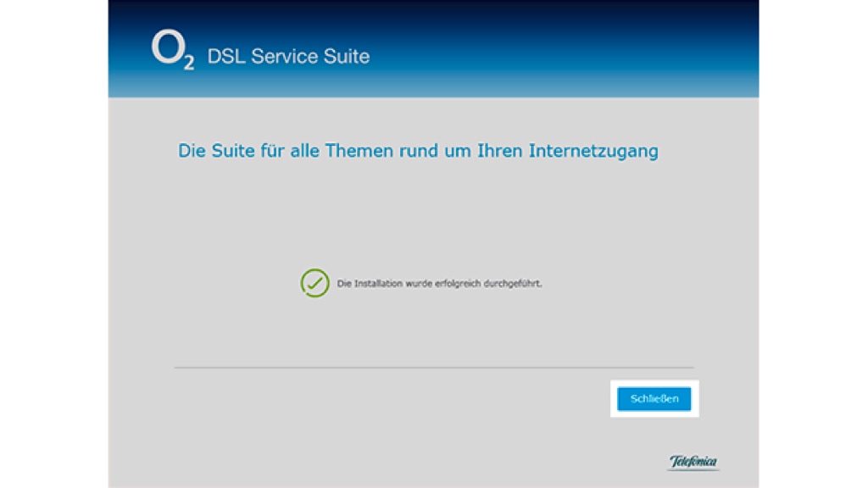Click the Schließen button
The height and width of the screenshot is (488, 868).
654,398
